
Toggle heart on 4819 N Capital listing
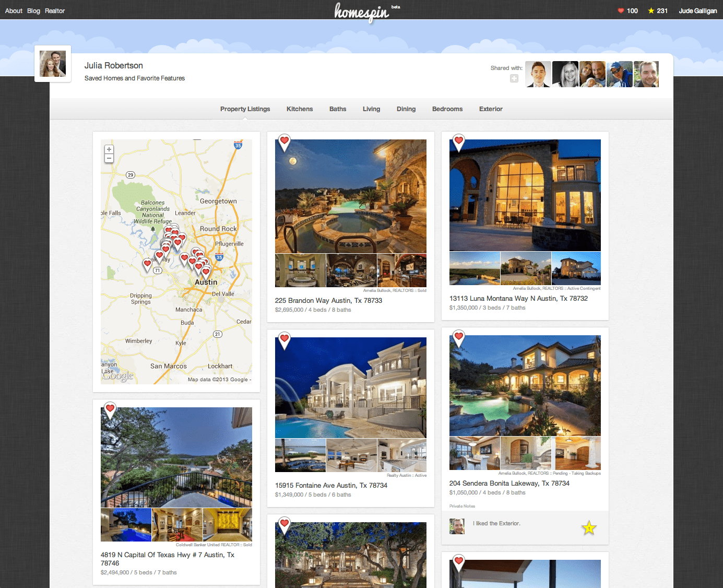[x=110, y=409]
